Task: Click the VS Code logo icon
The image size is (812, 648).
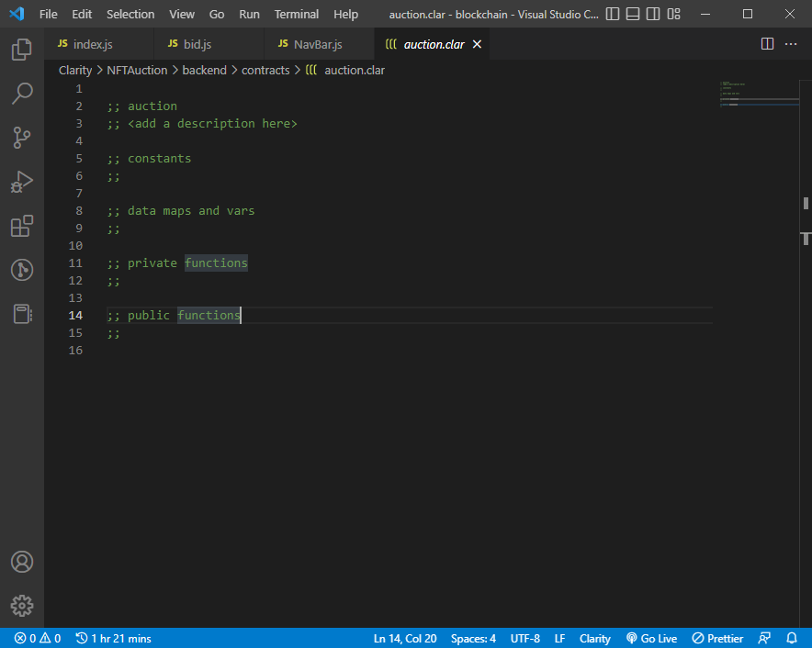Action: (x=17, y=14)
